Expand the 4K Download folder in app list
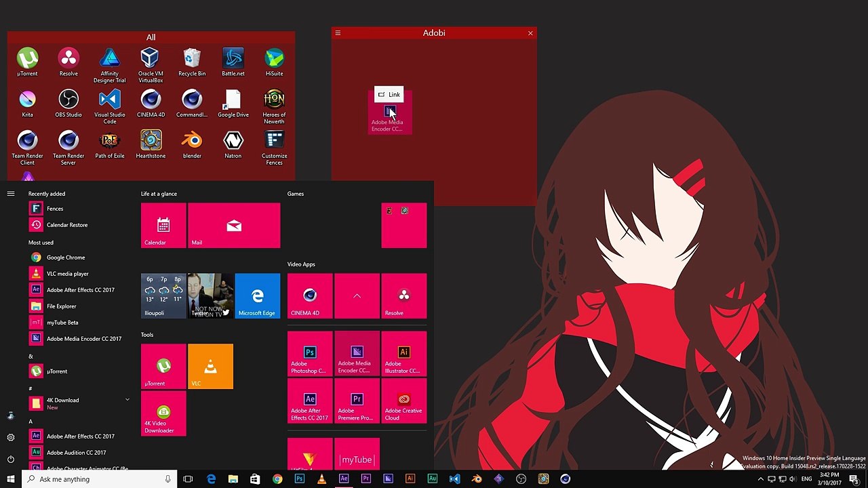Image resolution: width=868 pixels, height=488 pixels. (127, 400)
